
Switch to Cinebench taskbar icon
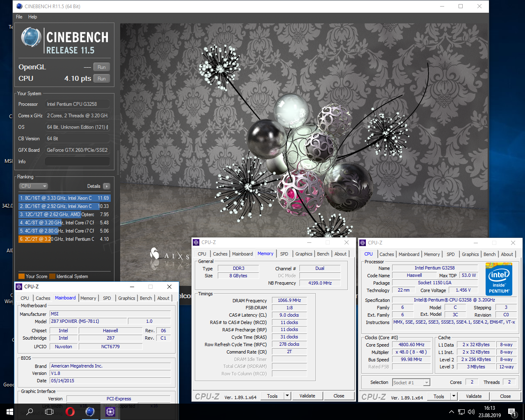90,412
